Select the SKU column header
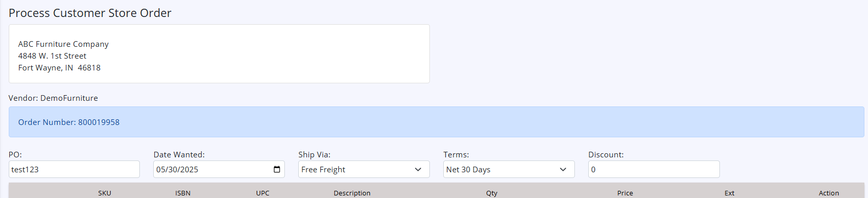 coord(104,193)
